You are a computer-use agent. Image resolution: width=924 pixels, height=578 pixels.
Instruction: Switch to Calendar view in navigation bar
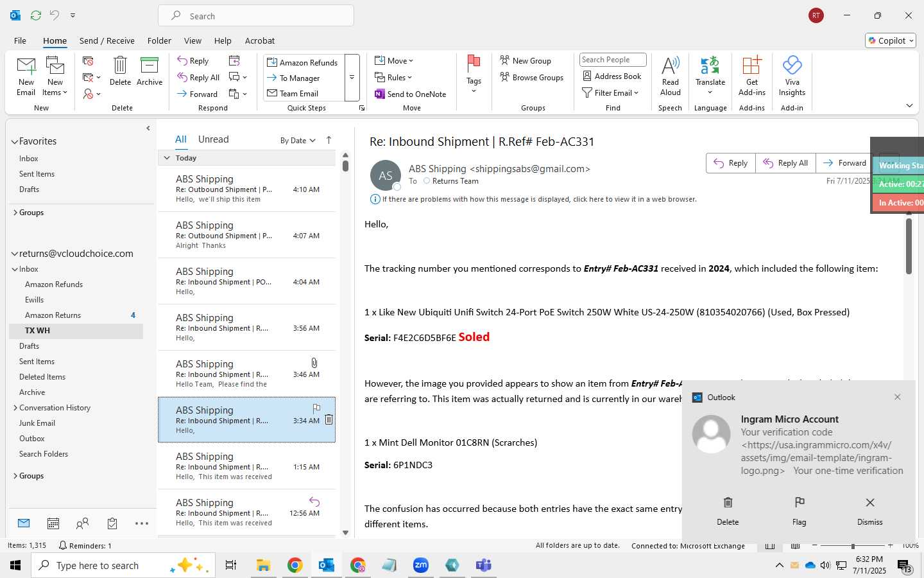pyautogui.click(x=53, y=523)
